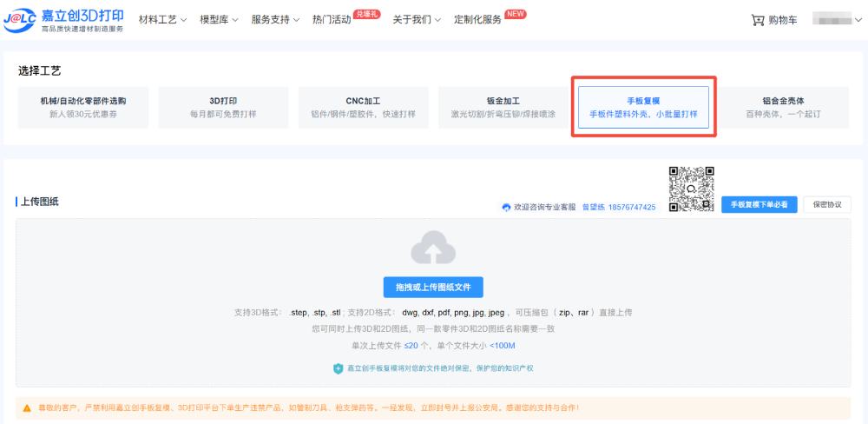Image resolution: width=868 pixels, height=424 pixels.
Task: Click the customer service headset icon
Action: (x=507, y=208)
